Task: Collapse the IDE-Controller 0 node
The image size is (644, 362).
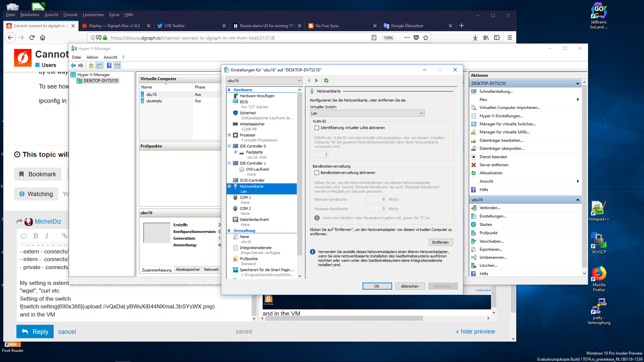Action: pos(229,146)
